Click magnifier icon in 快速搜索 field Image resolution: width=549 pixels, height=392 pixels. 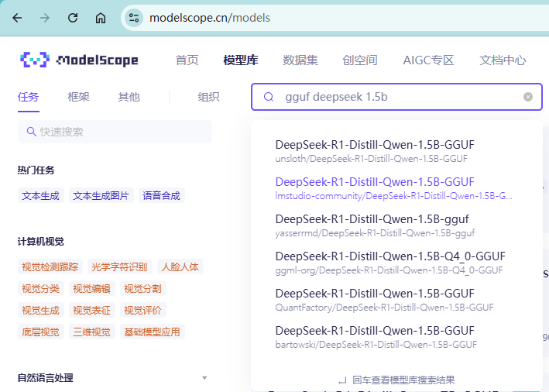[32, 132]
